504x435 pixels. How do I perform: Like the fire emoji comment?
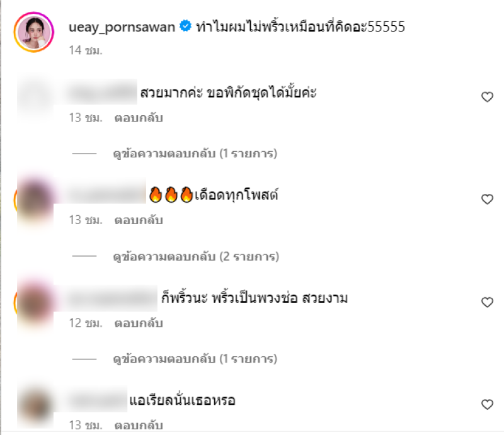pos(487,199)
